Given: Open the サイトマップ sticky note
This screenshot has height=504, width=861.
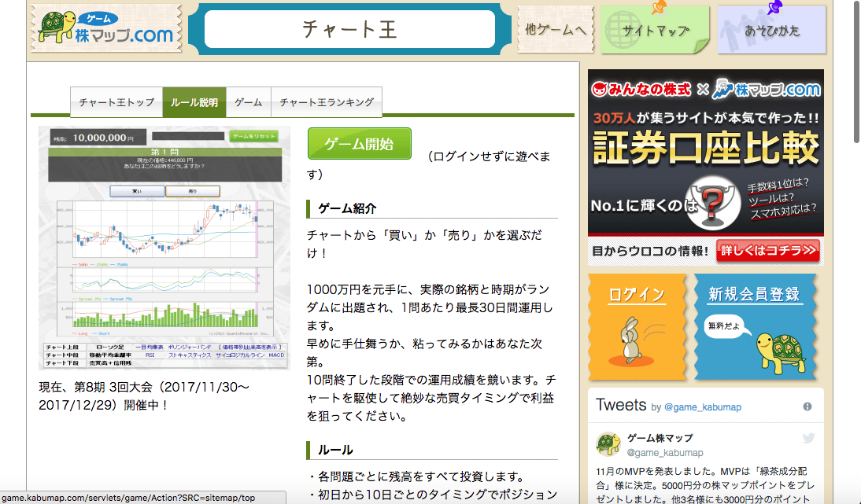Looking at the screenshot, I should tap(655, 31).
